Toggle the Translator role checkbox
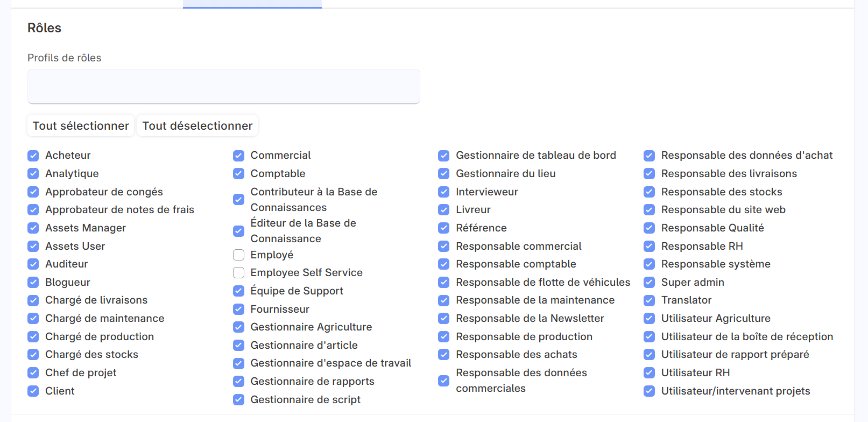The image size is (868, 422). (650, 300)
